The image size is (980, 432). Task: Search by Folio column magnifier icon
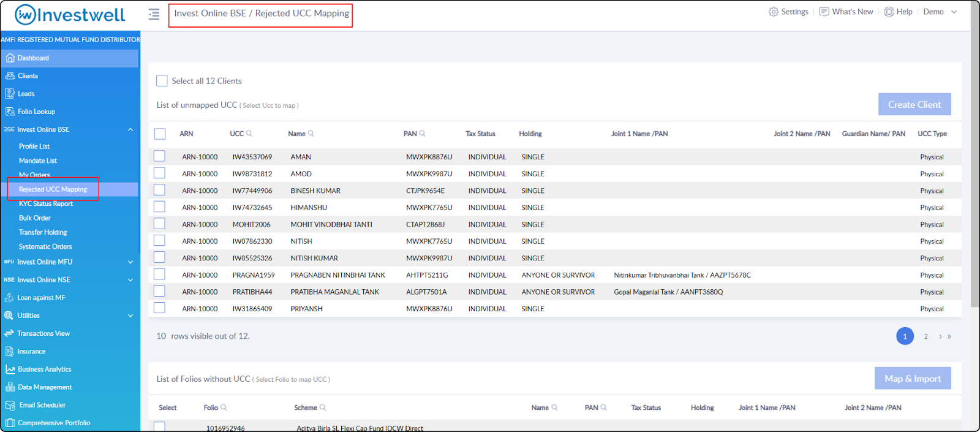[x=224, y=407]
